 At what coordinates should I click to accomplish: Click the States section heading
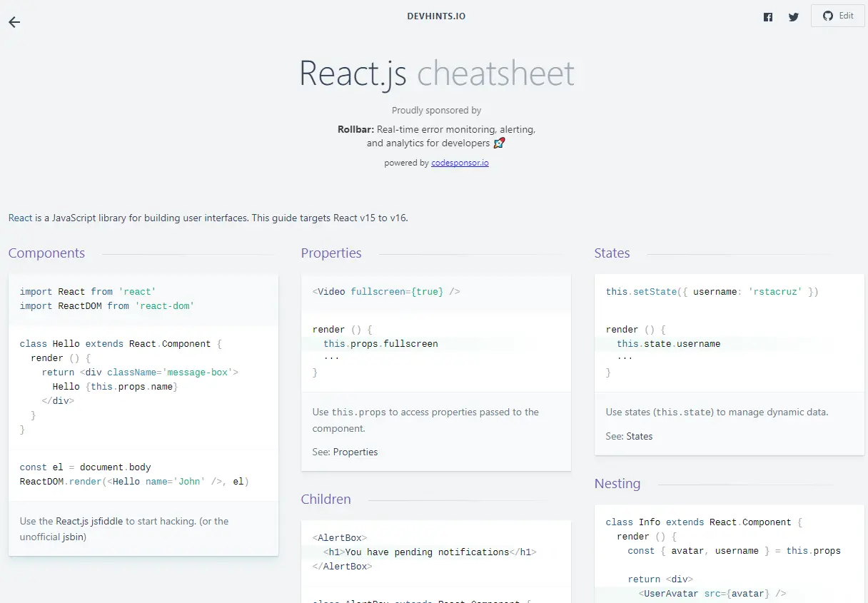coord(612,253)
